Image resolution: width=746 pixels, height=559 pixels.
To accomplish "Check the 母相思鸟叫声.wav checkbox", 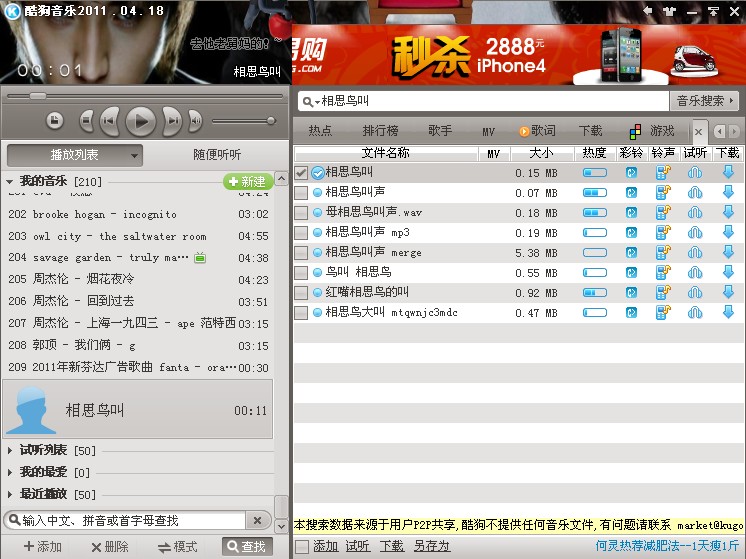I will tap(301, 213).
